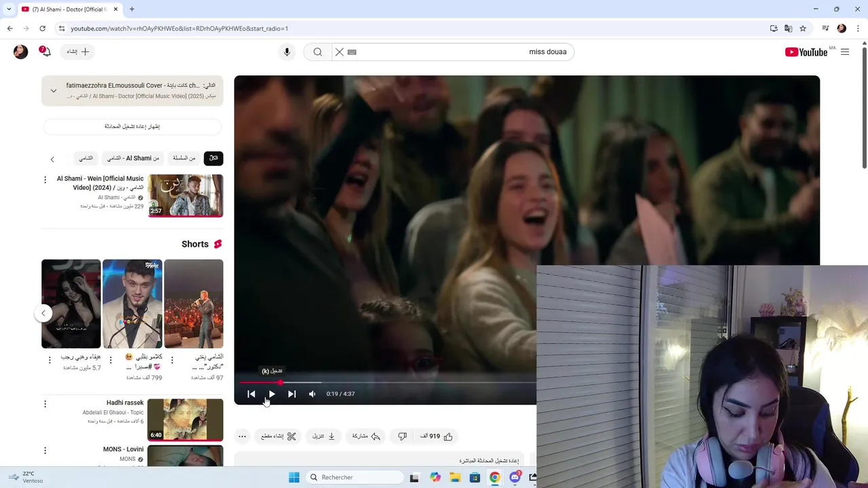
Task: Click the install/cast icon in address bar
Action: pyautogui.click(x=774, y=28)
